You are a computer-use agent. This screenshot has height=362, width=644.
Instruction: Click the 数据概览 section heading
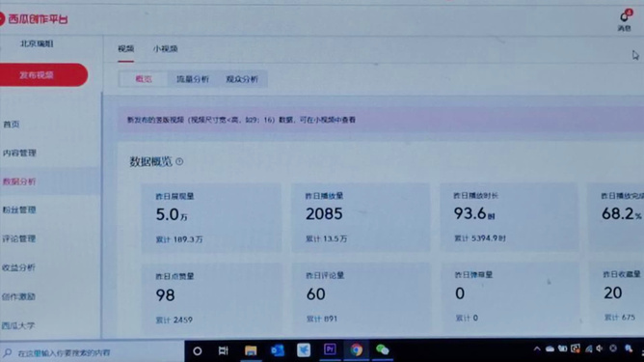(150, 161)
